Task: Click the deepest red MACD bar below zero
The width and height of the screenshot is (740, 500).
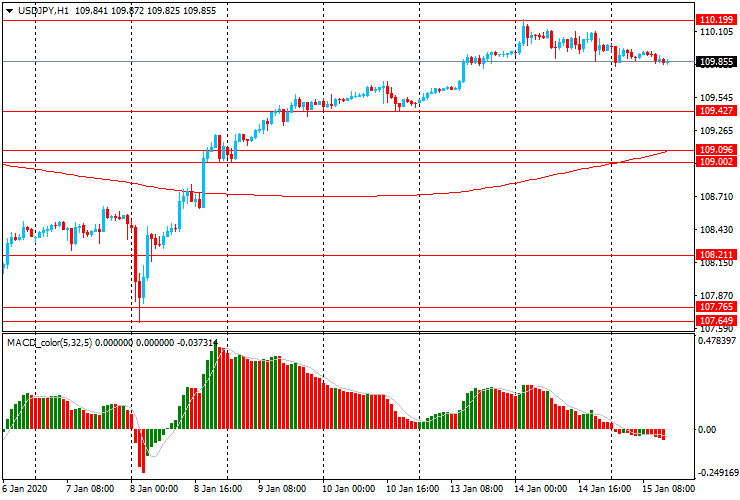Action: coord(143,451)
